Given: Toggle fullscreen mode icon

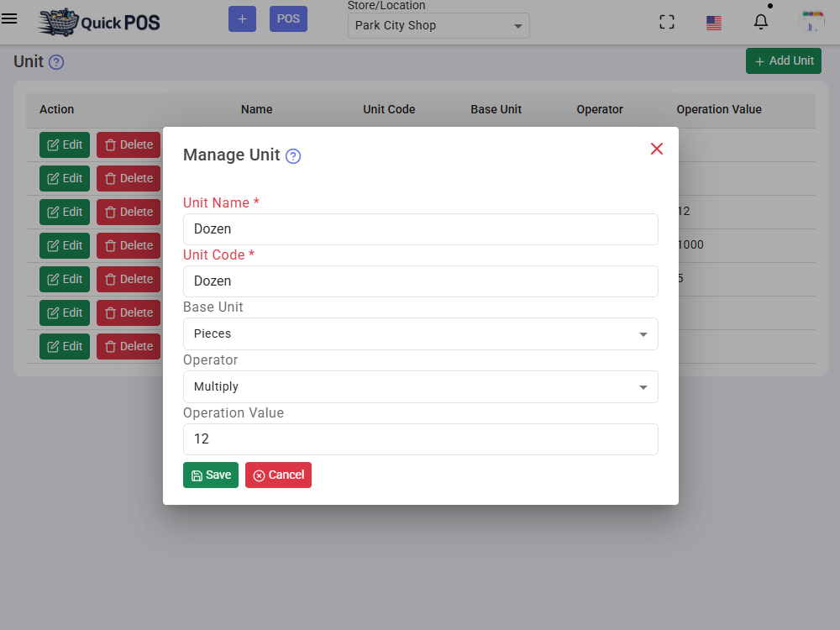Looking at the screenshot, I should (666, 22).
